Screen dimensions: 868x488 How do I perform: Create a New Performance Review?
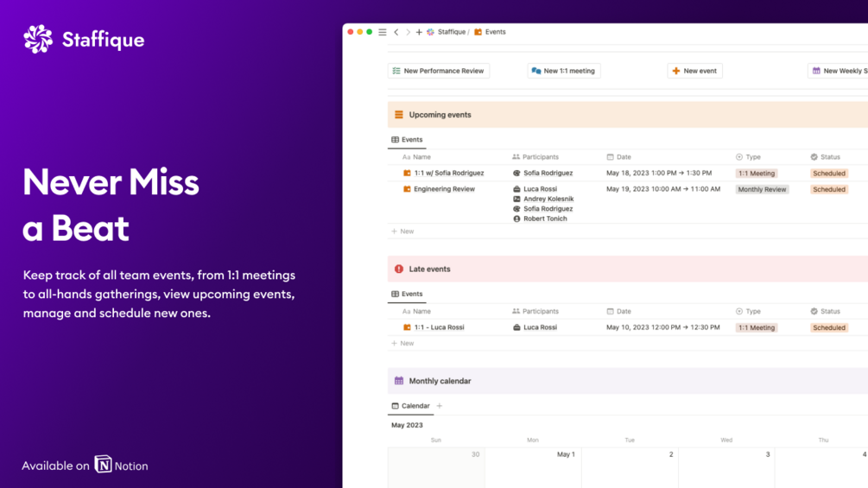439,71
